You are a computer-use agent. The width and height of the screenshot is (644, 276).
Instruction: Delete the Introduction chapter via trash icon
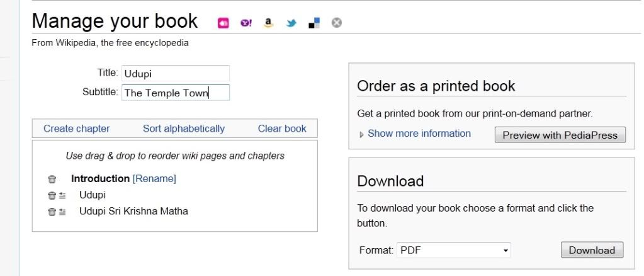tap(52, 180)
